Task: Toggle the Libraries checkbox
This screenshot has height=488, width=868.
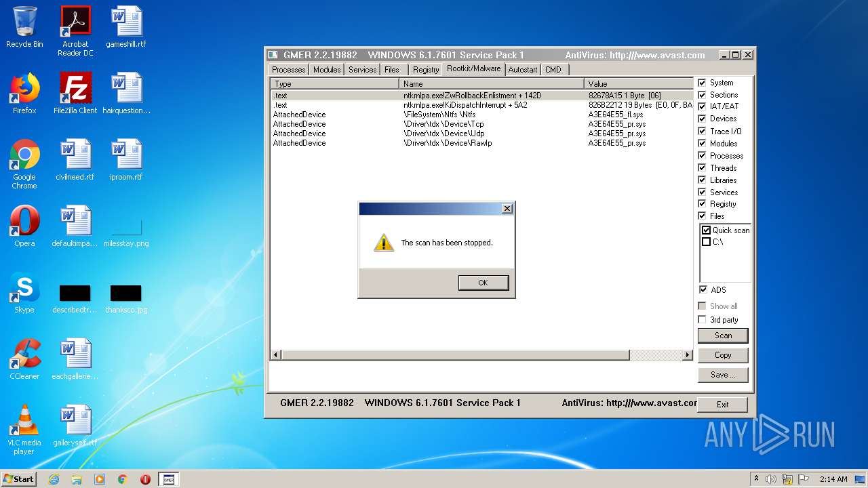Action: pos(702,180)
